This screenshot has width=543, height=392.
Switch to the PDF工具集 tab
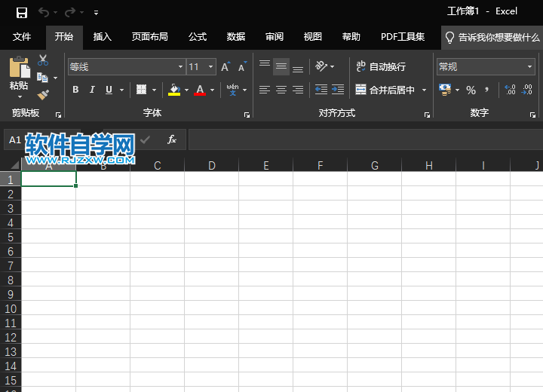tap(403, 37)
